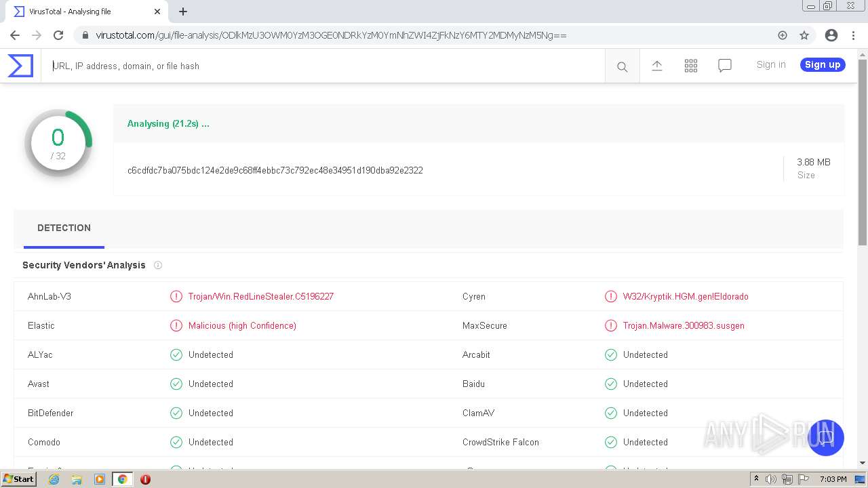Screen dimensions: 868x488
Task: Click the Trojan.Malware.300983.susgen result
Action: (684, 325)
